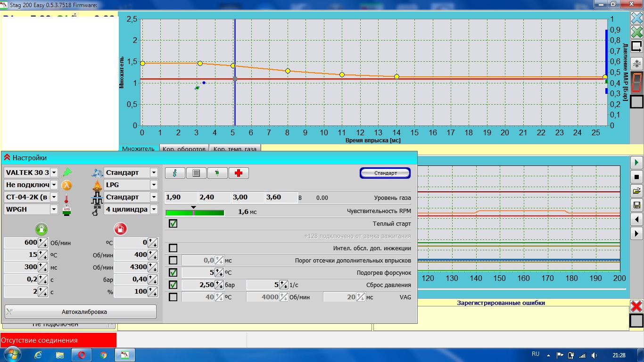The width and height of the screenshot is (644, 362).
Task: Click the blue X icon beside the chart
Action: tap(636, 18)
